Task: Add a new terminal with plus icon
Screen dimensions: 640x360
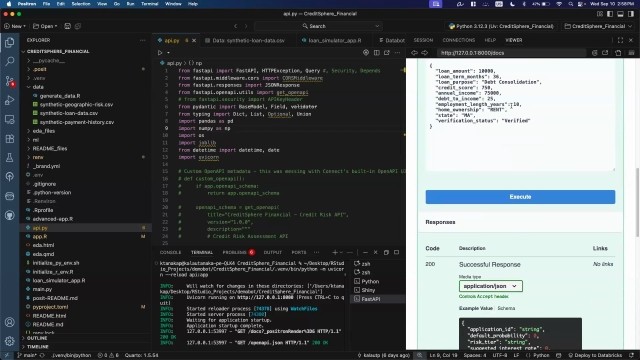Action: tap(335, 252)
